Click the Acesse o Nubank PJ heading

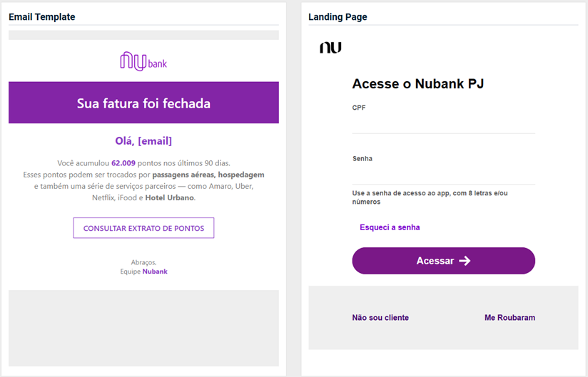[417, 83]
